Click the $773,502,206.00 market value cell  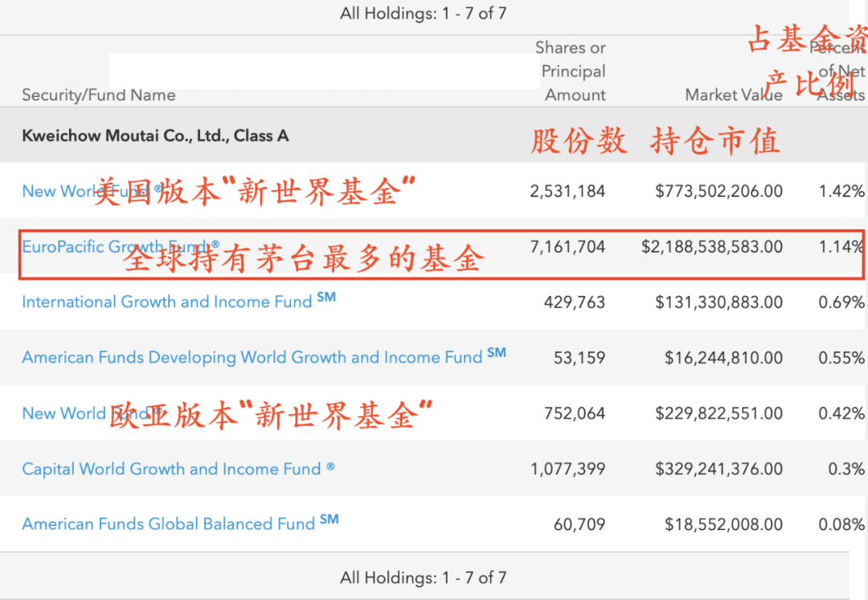pyautogui.click(x=719, y=191)
